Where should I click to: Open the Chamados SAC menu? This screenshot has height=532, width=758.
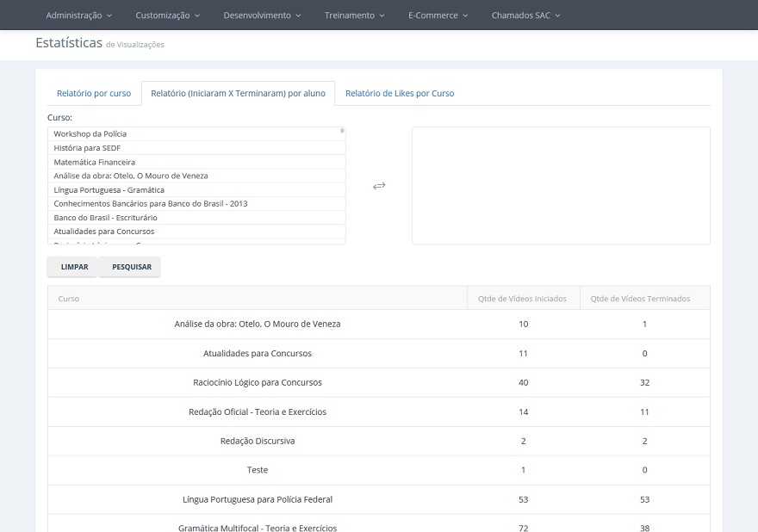(x=525, y=15)
